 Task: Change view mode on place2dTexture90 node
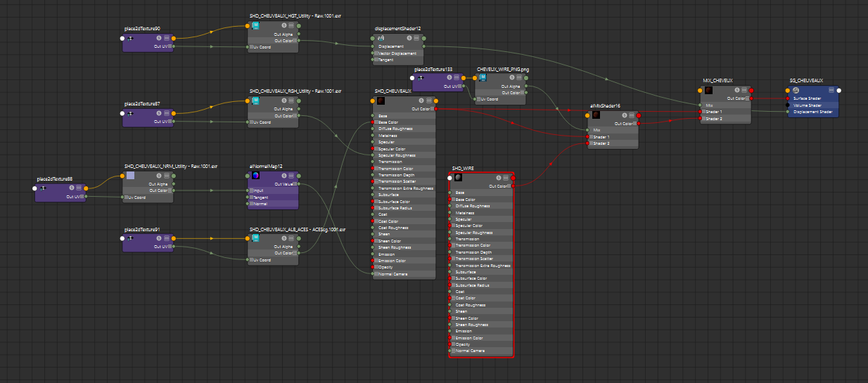click(x=167, y=38)
